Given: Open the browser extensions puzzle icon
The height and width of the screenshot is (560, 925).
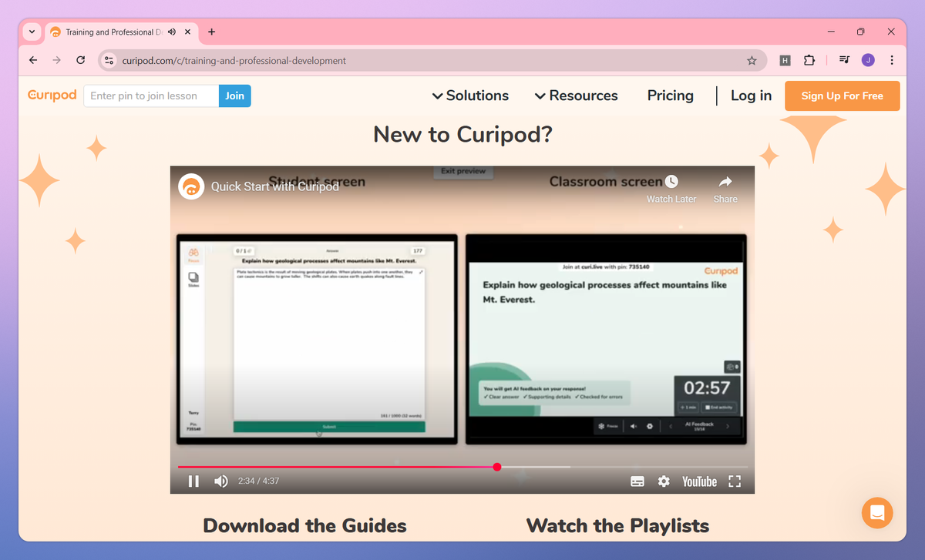Looking at the screenshot, I should tap(809, 60).
